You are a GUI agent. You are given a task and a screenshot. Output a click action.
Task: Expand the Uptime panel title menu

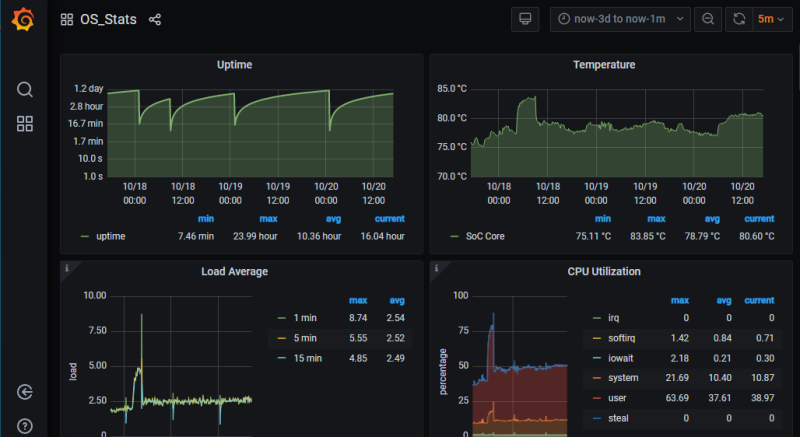(235, 65)
